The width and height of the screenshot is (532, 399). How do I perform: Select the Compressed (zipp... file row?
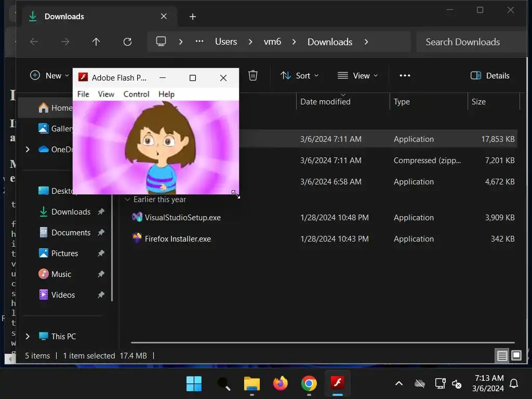click(378, 160)
